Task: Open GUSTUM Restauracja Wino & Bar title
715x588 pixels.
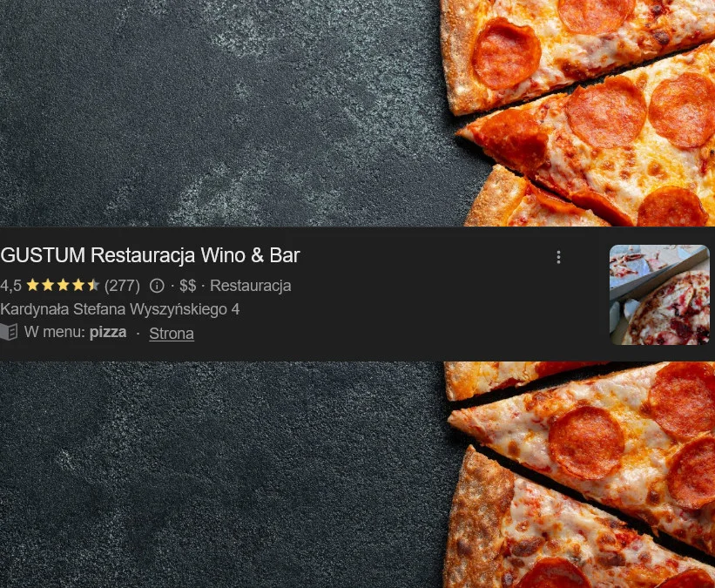Action: [150, 255]
